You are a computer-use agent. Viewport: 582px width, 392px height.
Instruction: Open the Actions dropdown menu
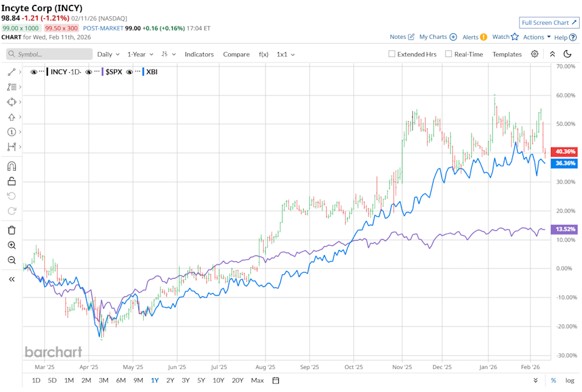[535, 37]
